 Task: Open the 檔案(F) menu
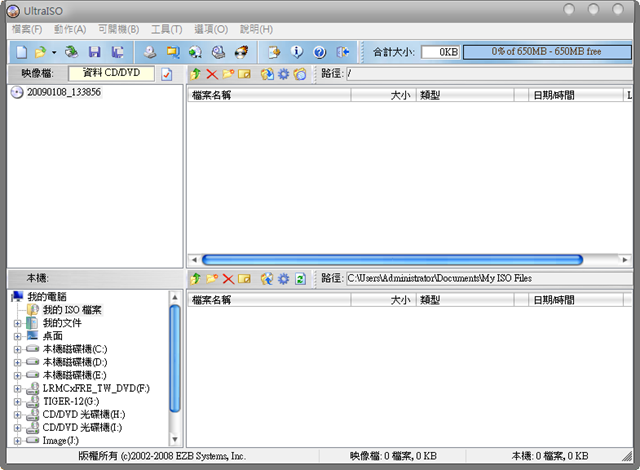click(x=27, y=29)
